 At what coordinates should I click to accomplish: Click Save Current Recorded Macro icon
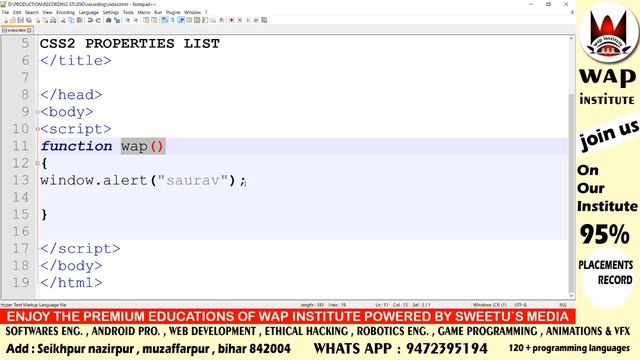click(x=264, y=20)
